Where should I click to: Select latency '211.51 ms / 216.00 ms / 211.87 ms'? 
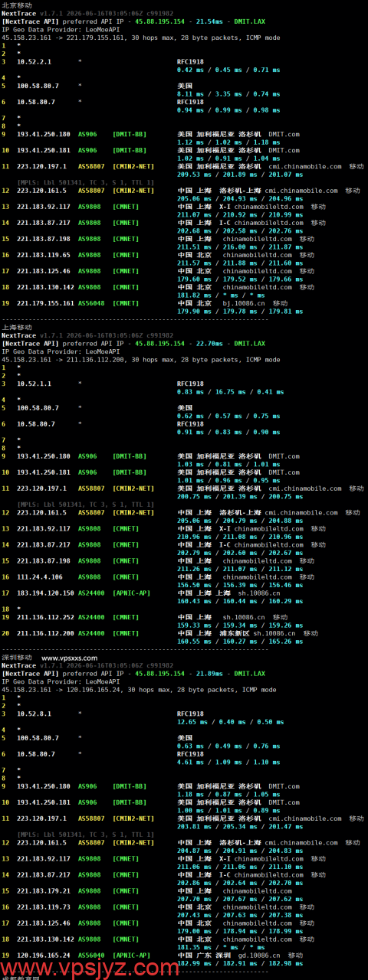tap(233, 247)
